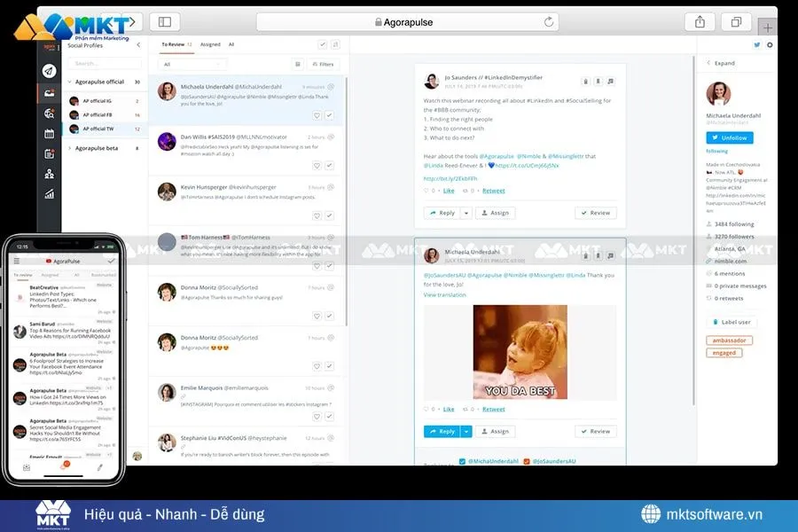Open the Publish paper-plane icon in sidebar
Screen dimensions: 798x532
point(50,71)
